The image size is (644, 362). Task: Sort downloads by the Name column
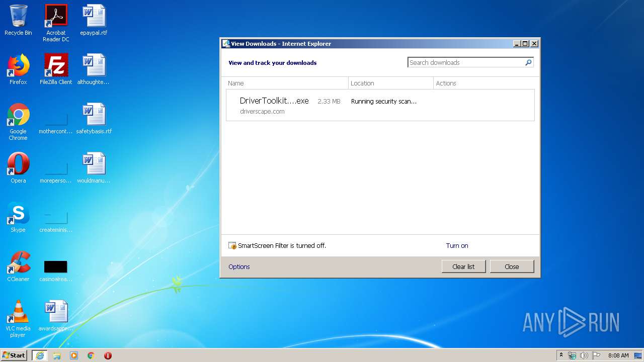[x=285, y=83]
